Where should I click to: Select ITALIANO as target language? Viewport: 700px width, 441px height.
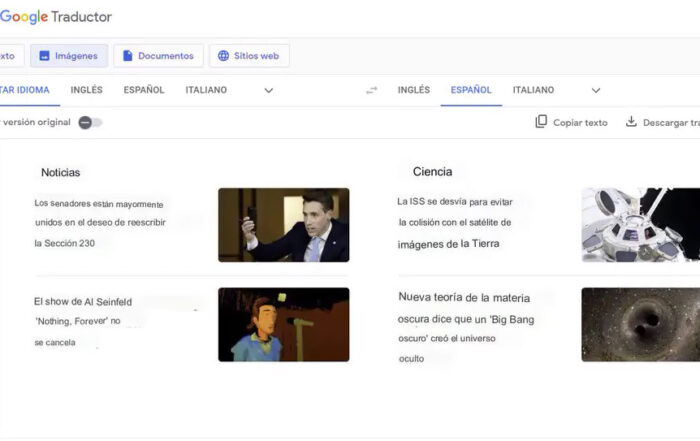(533, 90)
